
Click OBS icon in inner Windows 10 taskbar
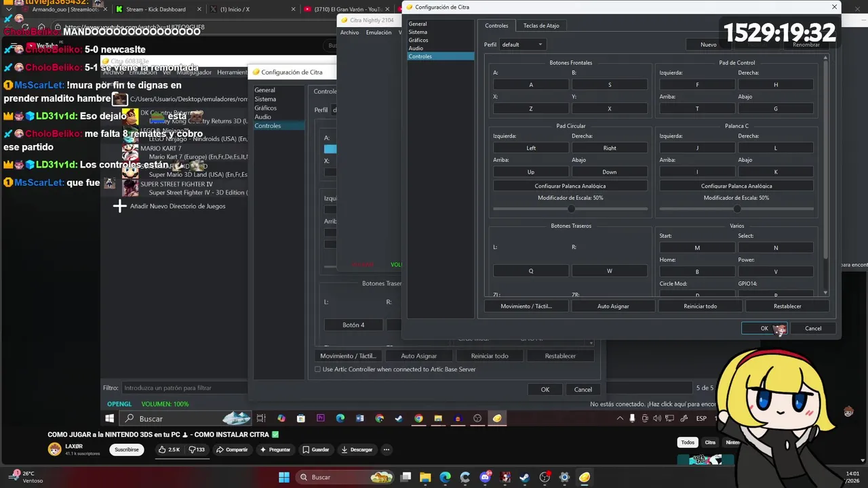(x=477, y=418)
